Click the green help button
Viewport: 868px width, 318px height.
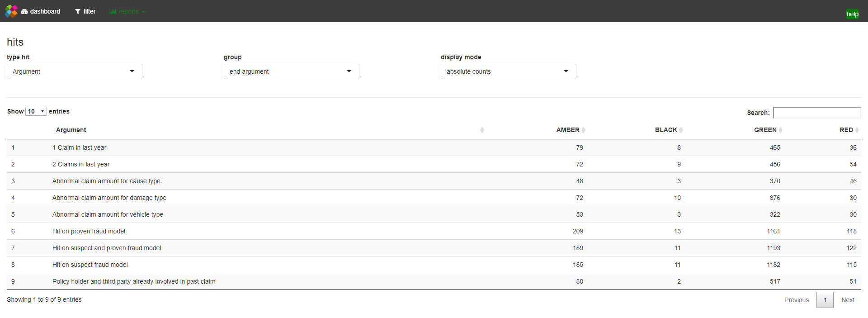coord(852,14)
